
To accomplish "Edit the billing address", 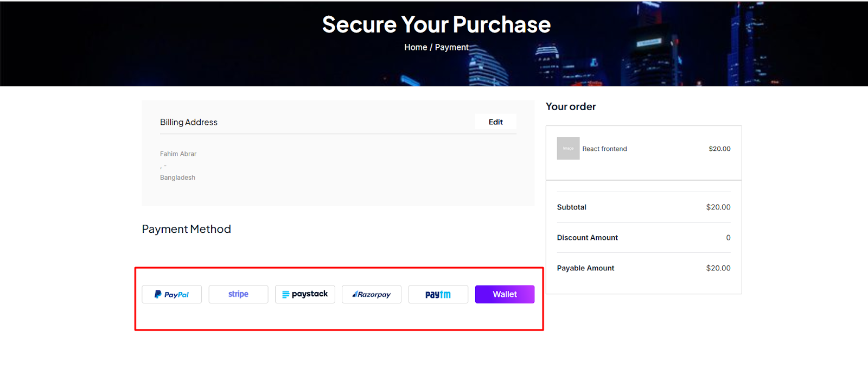I will click(x=496, y=122).
